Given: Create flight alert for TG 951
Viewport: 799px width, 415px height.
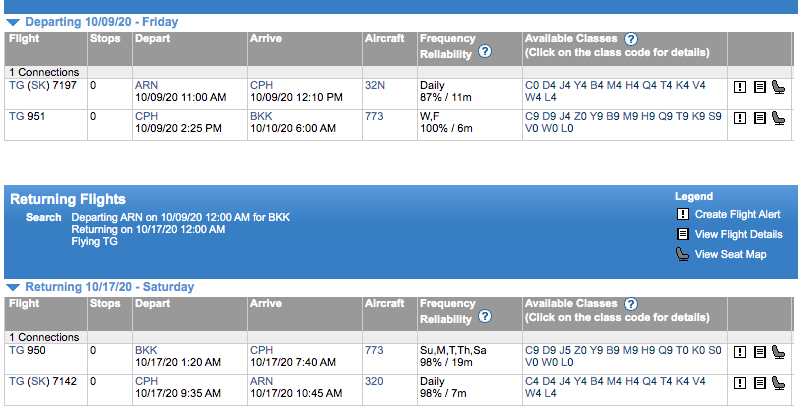Looking at the screenshot, I should pos(740,117).
